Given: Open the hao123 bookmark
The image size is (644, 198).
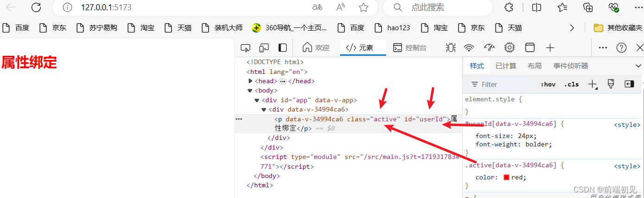Looking at the screenshot, I should tap(392, 28).
